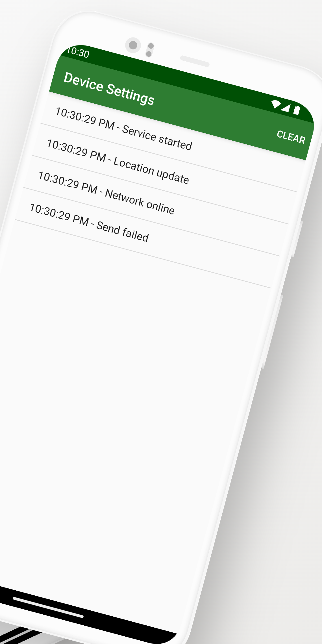Tap the sensor dots beside the camera
Viewport: 322px width, 644px height.
pyautogui.click(x=150, y=50)
